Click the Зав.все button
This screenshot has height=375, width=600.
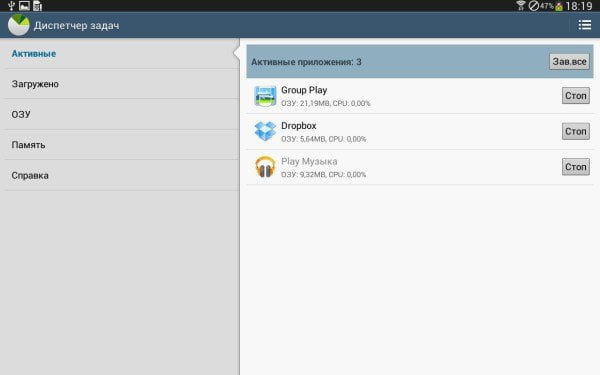tap(569, 62)
